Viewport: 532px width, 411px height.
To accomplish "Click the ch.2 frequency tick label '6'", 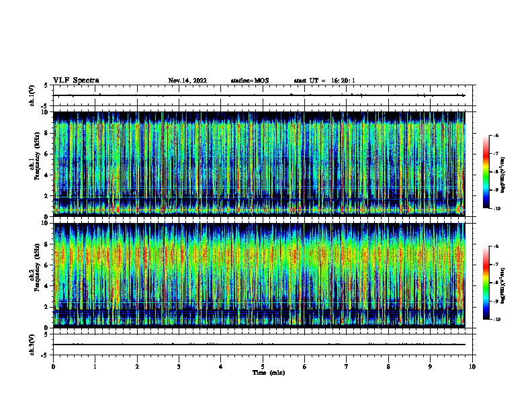I will pos(47,265).
